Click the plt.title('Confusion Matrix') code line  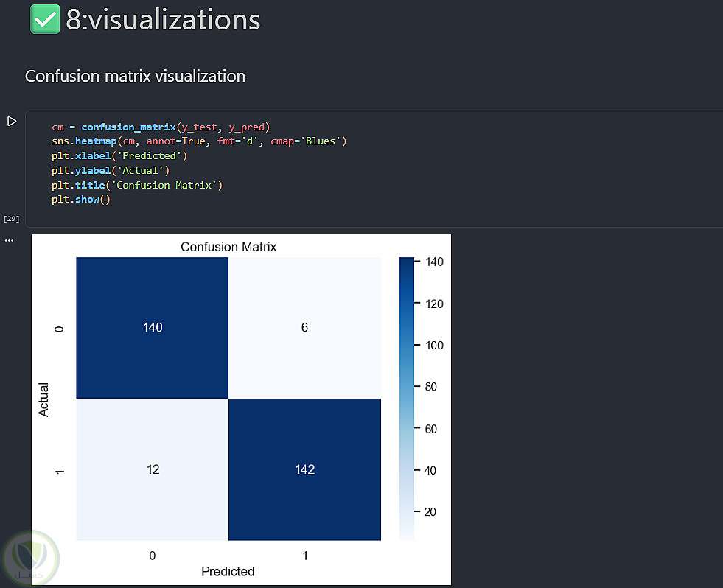pos(137,185)
